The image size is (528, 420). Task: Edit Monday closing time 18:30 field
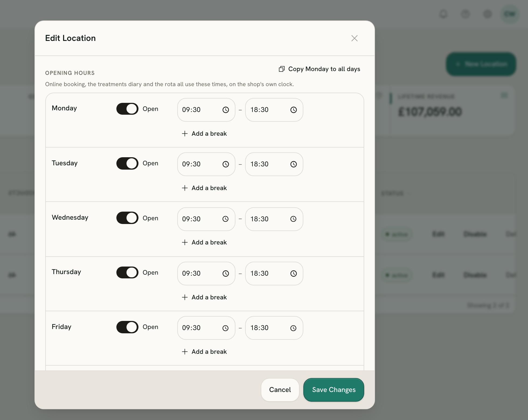click(x=274, y=110)
